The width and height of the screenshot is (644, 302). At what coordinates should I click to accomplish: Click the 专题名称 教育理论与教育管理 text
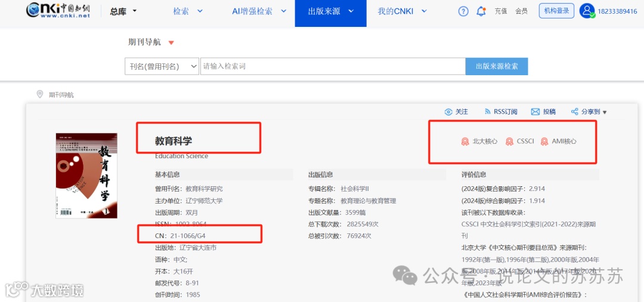pos(352,201)
